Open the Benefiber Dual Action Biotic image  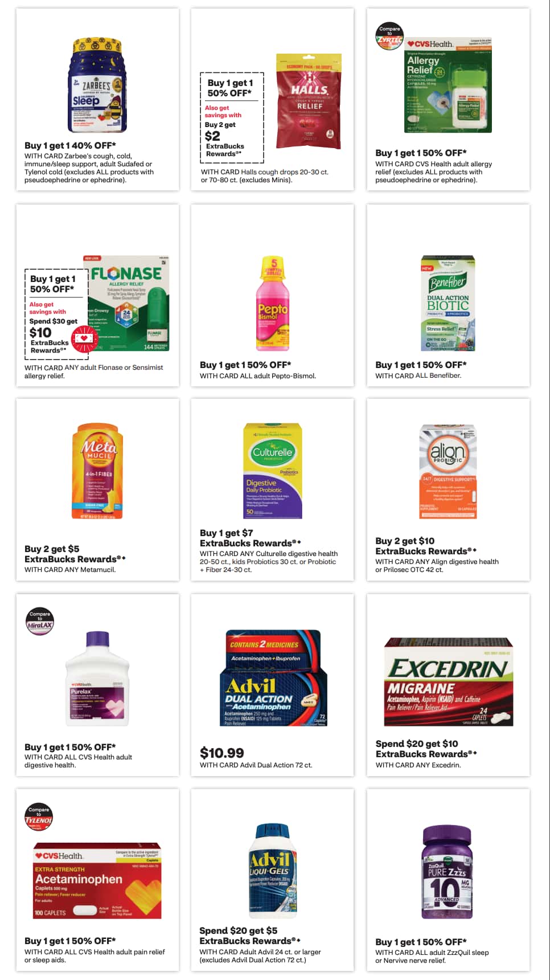point(448,303)
